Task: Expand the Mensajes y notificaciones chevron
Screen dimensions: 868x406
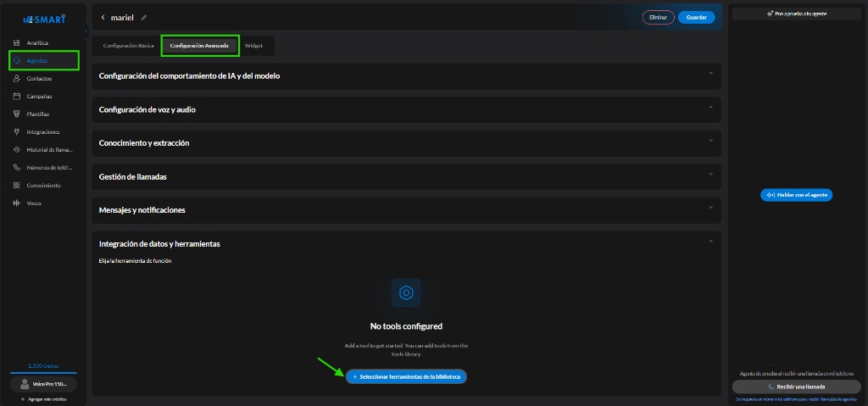Action: click(x=711, y=208)
